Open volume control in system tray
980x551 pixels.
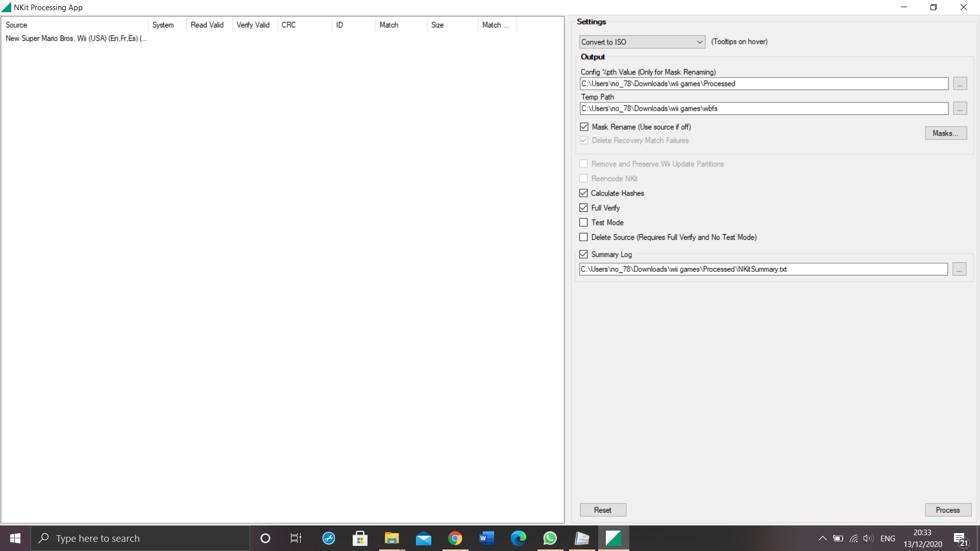point(868,538)
